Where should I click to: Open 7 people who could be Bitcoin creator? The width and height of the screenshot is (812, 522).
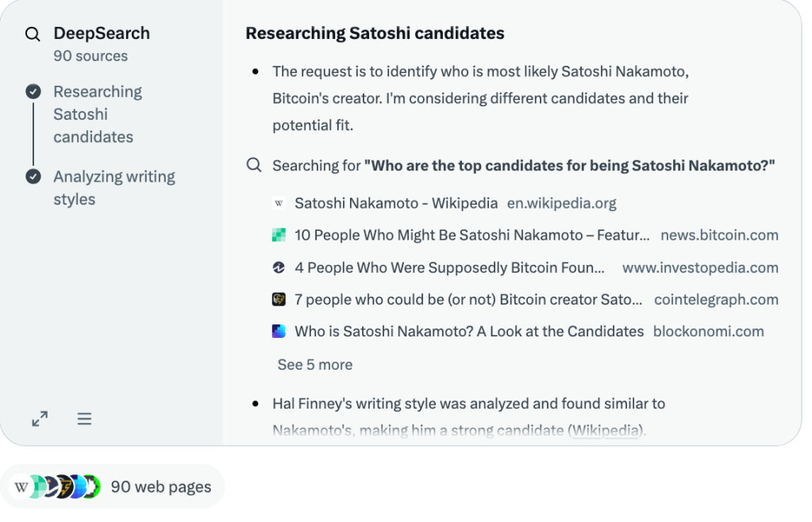468,300
